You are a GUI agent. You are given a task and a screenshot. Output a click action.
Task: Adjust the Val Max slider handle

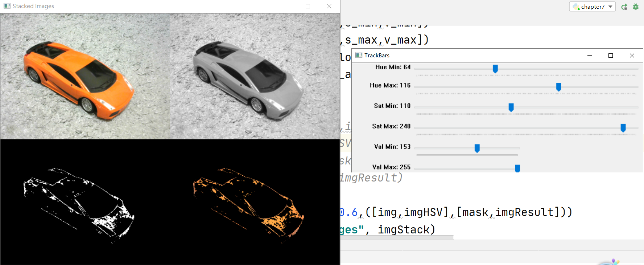tap(517, 168)
